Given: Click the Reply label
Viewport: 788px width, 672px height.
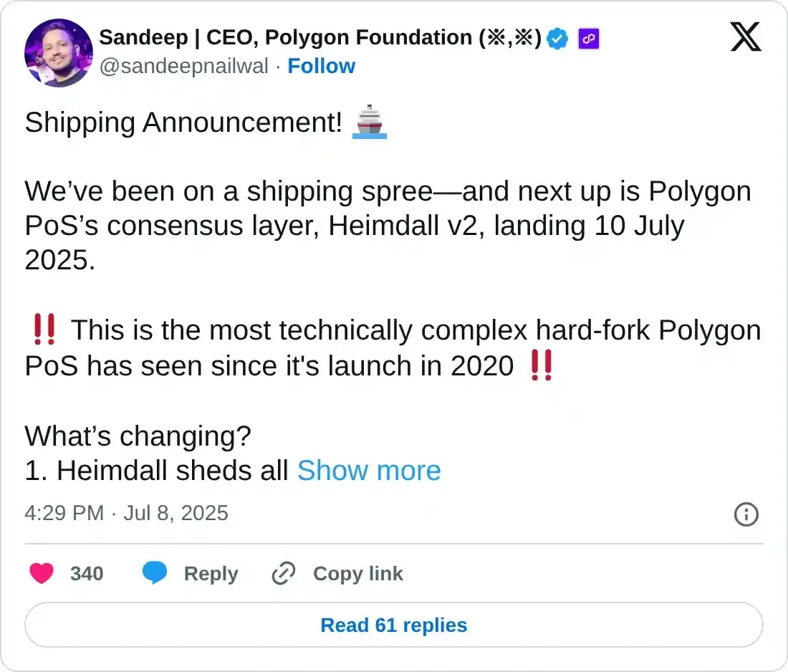Looking at the screenshot, I should (x=211, y=573).
